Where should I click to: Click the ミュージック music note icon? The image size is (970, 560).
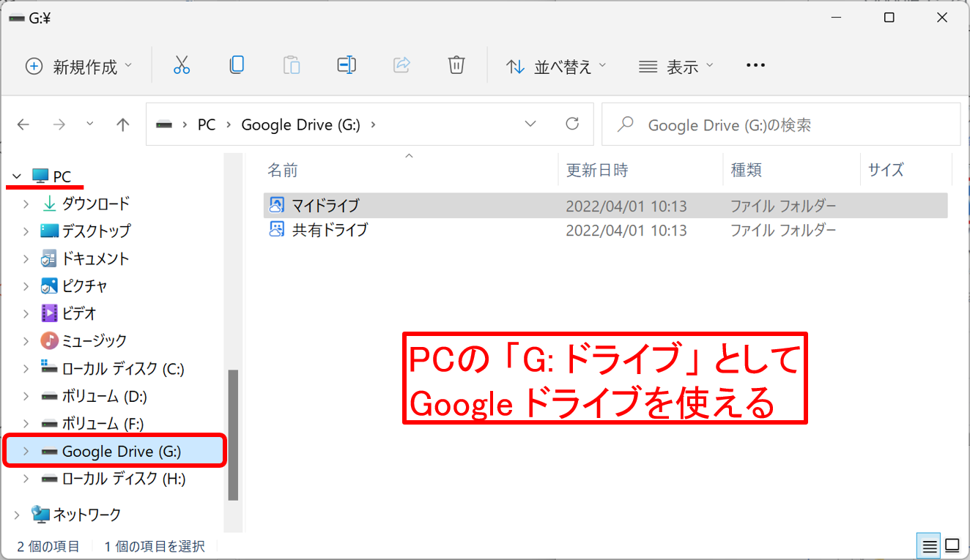[x=49, y=340]
